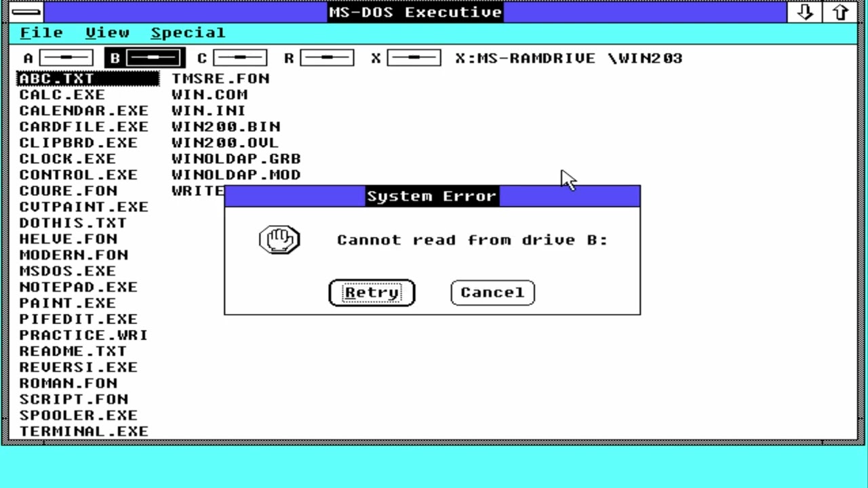This screenshot has height=488, width=868.
Task: Select README.TXT file
Action: (x=73, y=351)
